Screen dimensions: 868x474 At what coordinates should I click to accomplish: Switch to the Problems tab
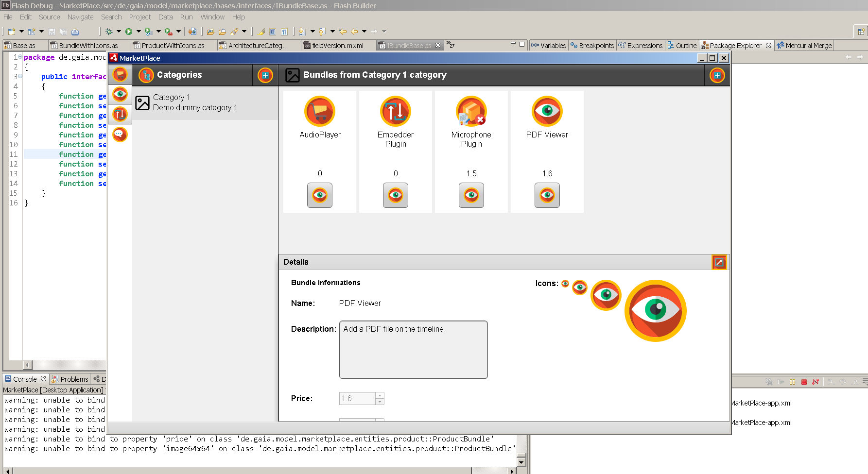coord(70,379)
